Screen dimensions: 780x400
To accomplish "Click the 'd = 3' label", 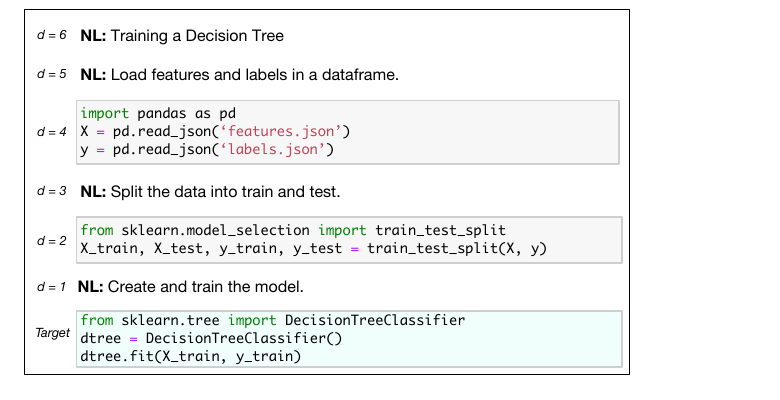I will point(52,191).
